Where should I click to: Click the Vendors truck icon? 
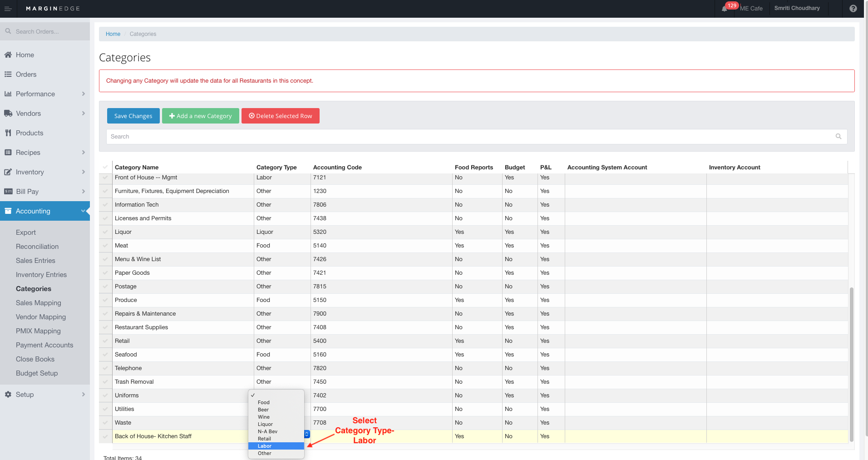[8, 114]
